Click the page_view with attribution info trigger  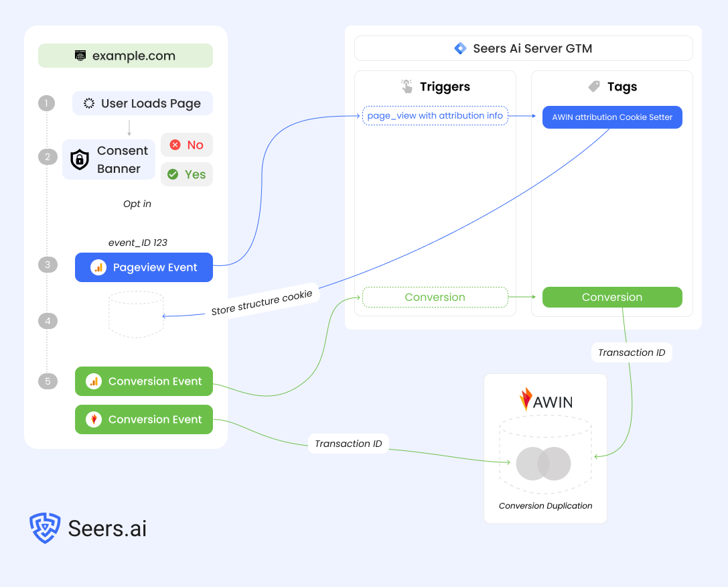coord(435,116)
